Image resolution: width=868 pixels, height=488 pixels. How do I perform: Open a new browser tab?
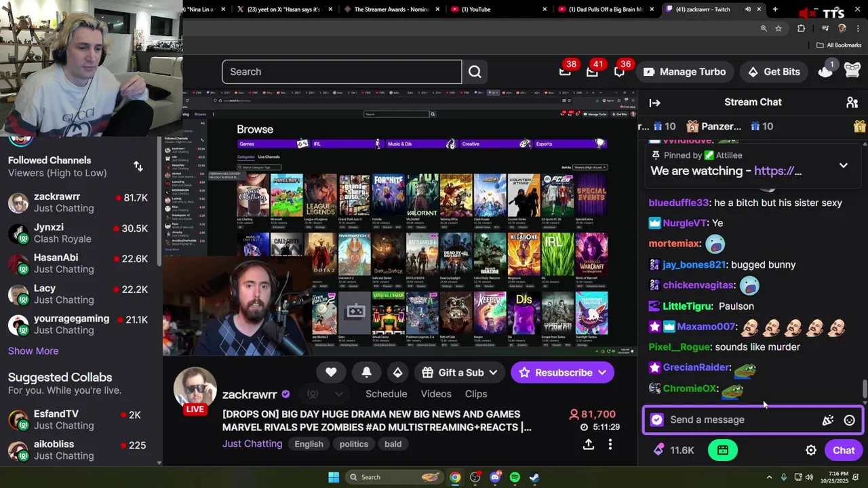[x=775, y=9]
